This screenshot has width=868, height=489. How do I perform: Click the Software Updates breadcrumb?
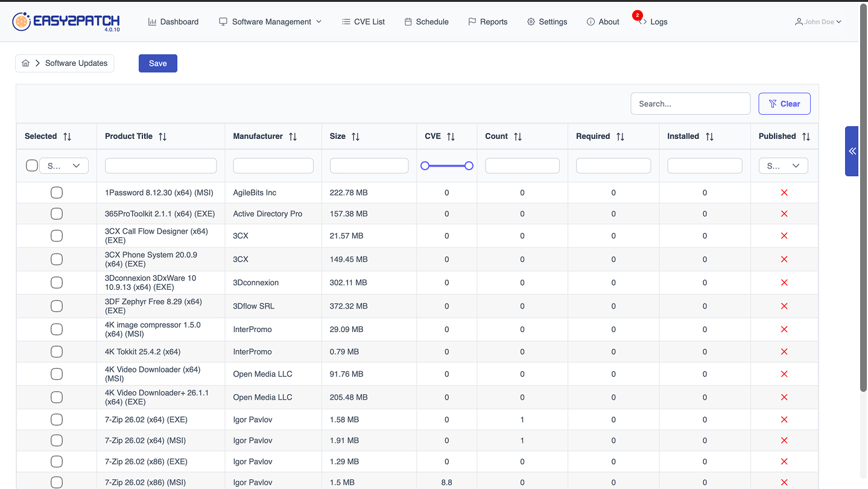point(77,63)
